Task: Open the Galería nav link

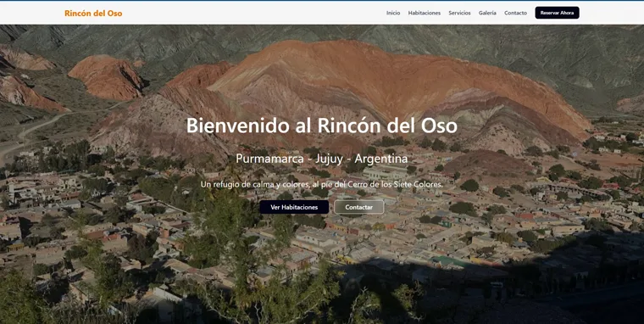Action: tap(487, 13)
